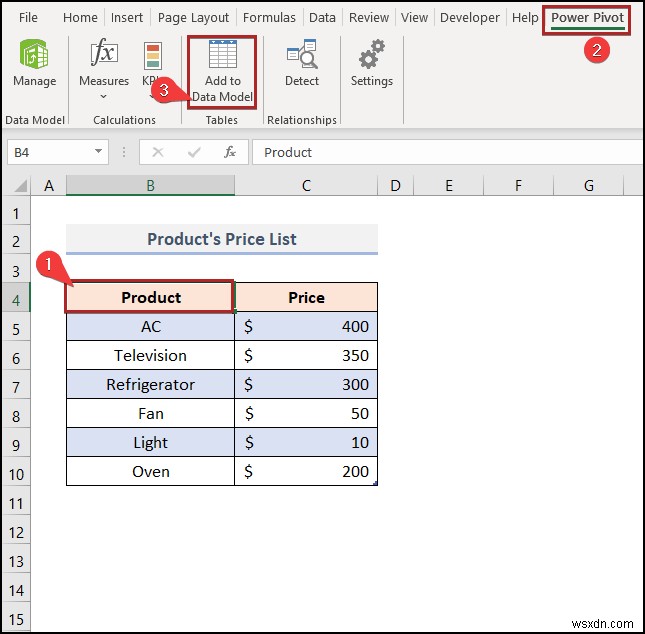
Task: Open Power Pivot Settings gears
Action: pyautogui.click(x=372, y=54)
